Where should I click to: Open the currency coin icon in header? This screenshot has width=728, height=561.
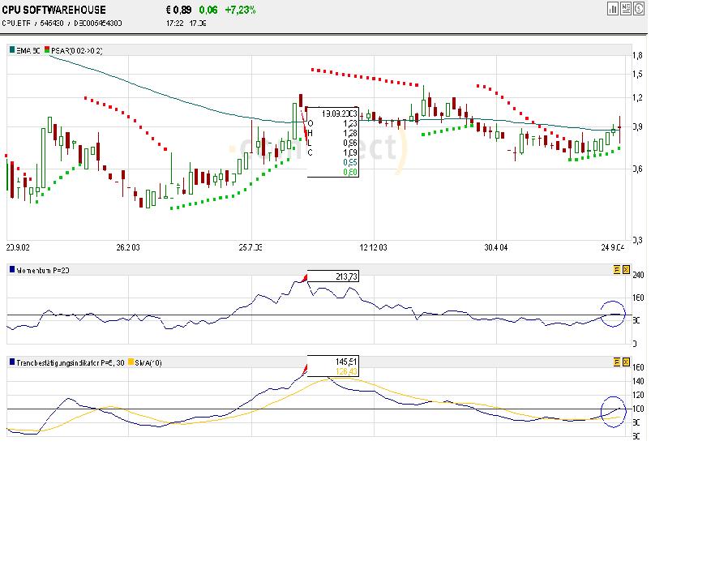(x=639, y=8)
